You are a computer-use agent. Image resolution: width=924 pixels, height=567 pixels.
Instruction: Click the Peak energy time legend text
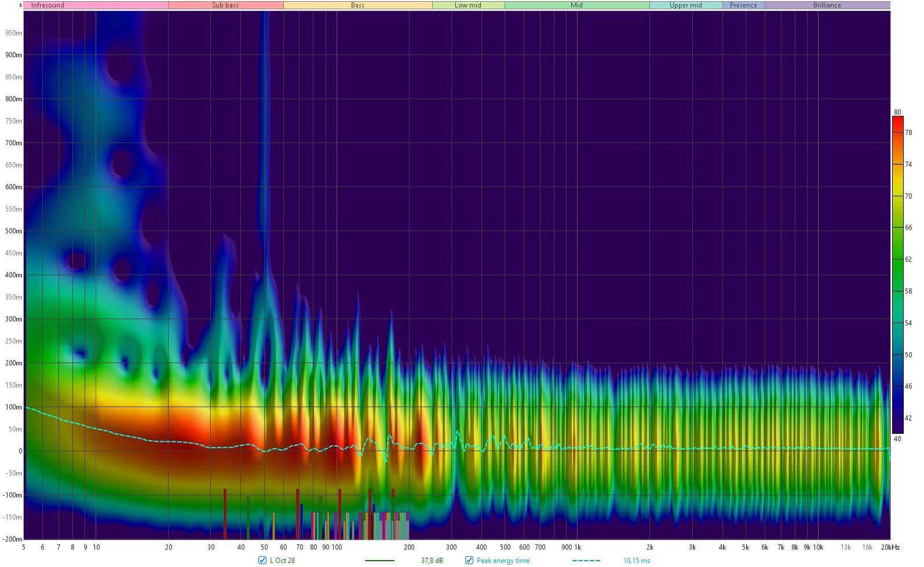(x=503, y=561)
